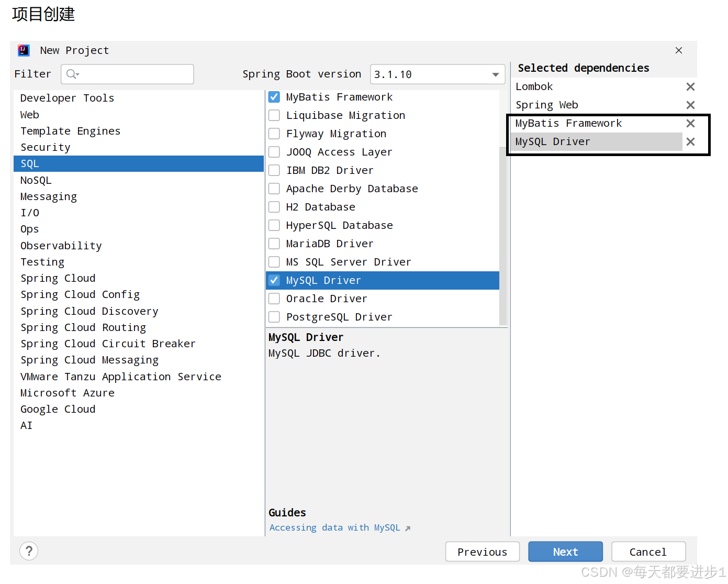728x584 pixels.
Task: Select Web category
Action: 139,115
